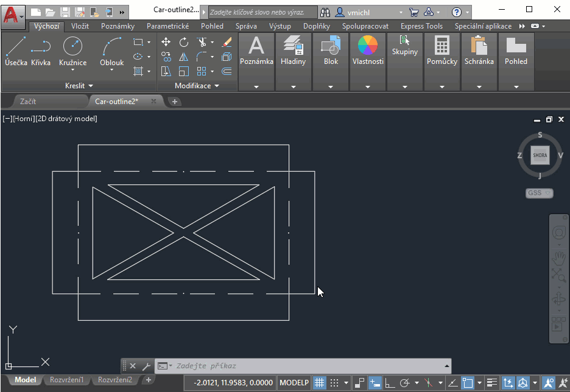Screen dimensions: 570x392
Task: Toggle infer constraints in status bar
Action: [x=359, y=382]
